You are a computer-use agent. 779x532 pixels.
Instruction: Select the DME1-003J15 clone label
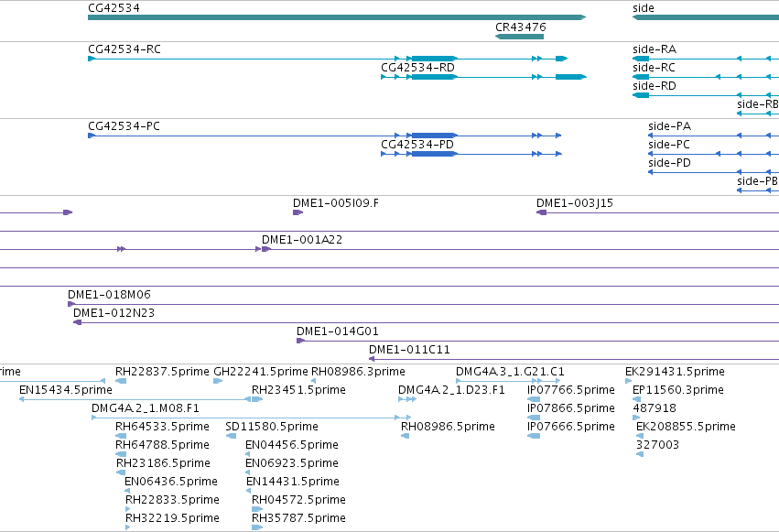coord(575,203)
